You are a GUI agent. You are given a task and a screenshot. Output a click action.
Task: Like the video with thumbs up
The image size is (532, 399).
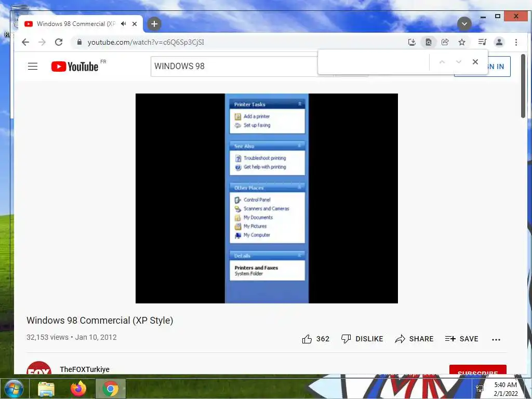point(315,339)
